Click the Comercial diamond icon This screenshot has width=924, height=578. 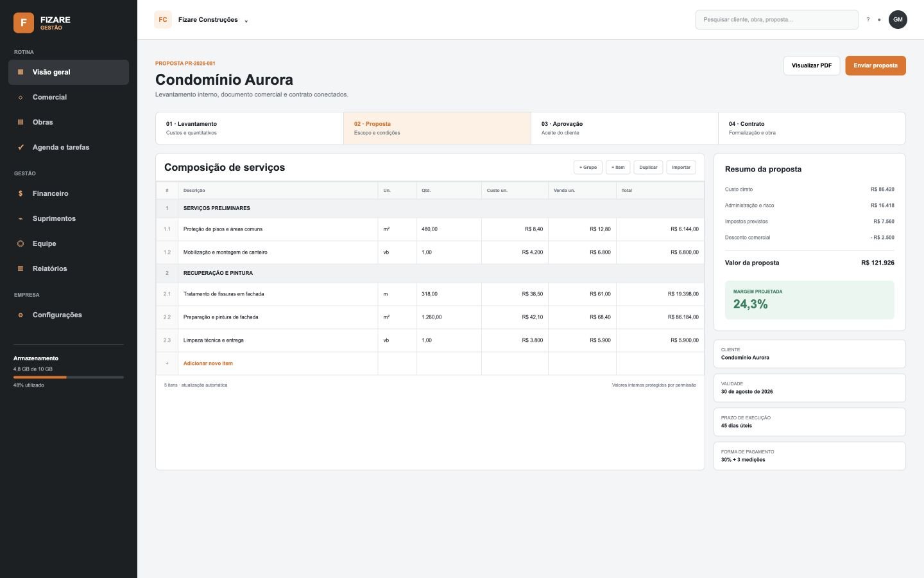pyautogui.click(x=21, y=97)
